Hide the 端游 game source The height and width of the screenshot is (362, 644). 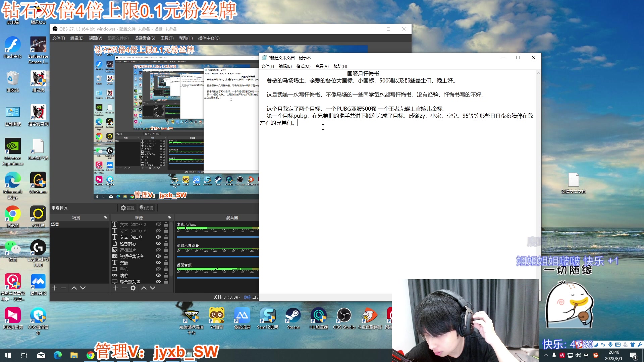[158, 275]
